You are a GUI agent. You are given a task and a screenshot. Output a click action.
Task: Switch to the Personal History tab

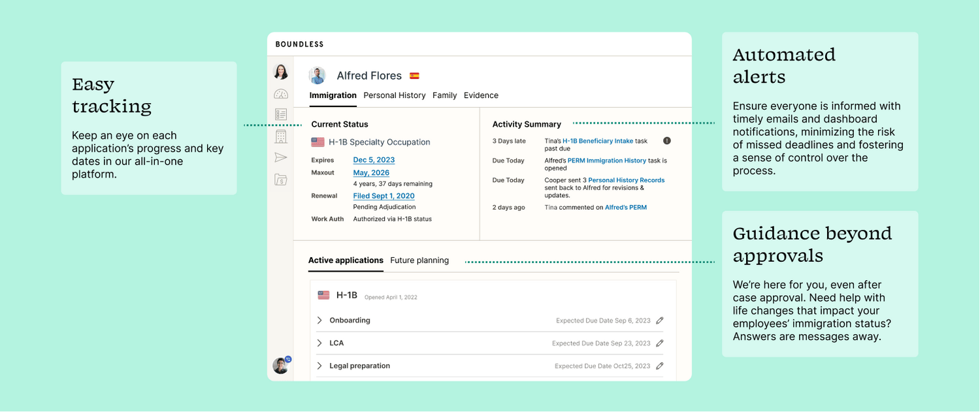pyautogui.click(x=395, y=95)
